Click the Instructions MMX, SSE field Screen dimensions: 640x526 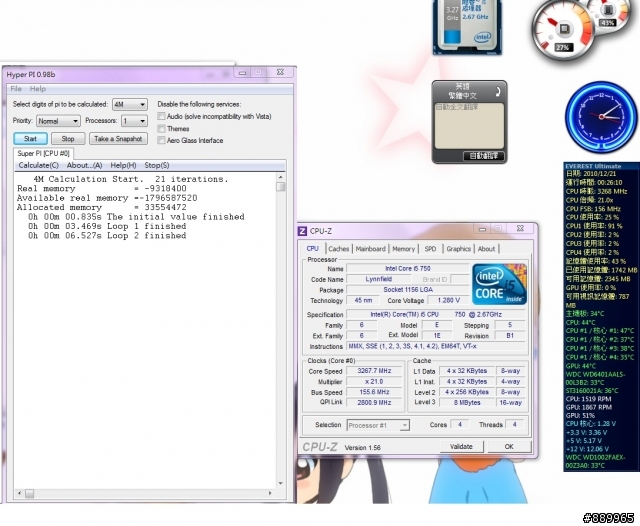[x=436, y=346]
